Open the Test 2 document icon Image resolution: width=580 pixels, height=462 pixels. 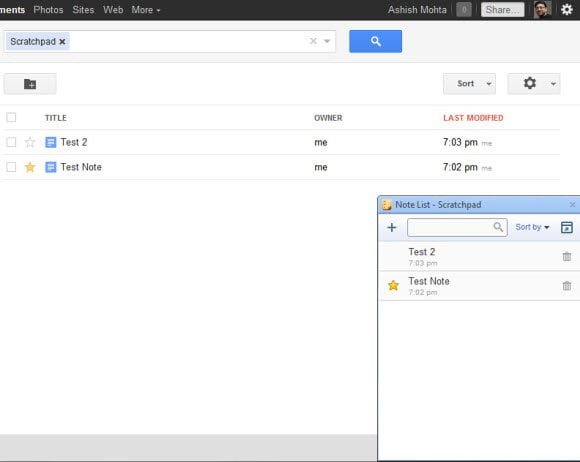coord(51,142)
